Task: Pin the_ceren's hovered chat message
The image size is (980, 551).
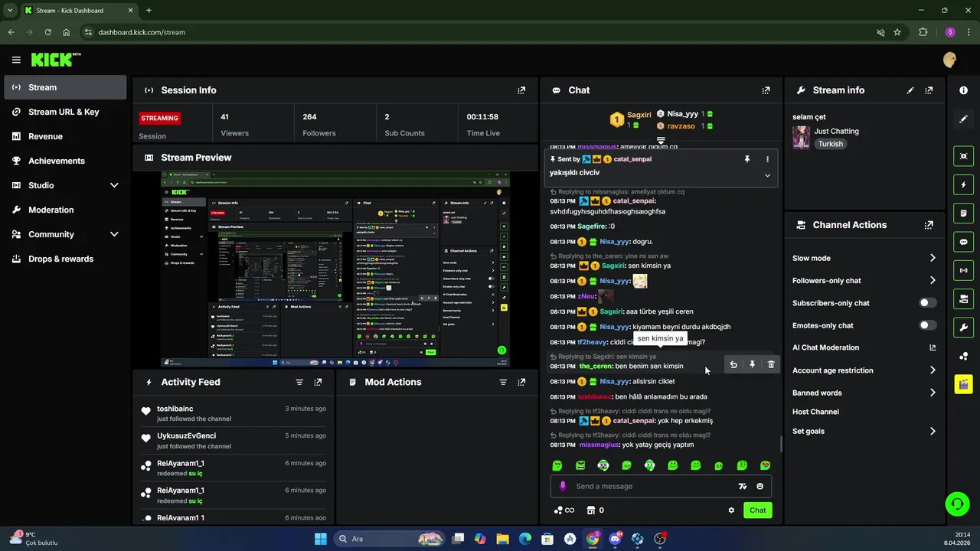Action: (752, 365)
